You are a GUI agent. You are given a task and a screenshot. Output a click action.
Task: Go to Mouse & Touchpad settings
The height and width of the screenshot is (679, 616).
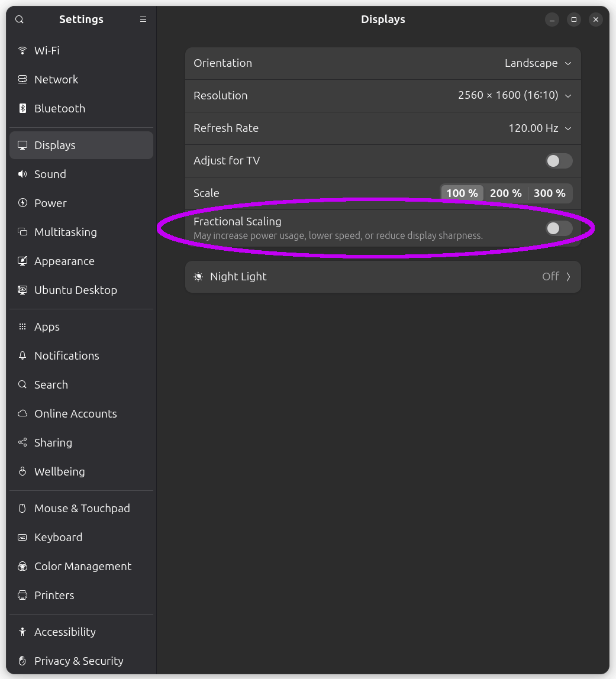(82, 508)
